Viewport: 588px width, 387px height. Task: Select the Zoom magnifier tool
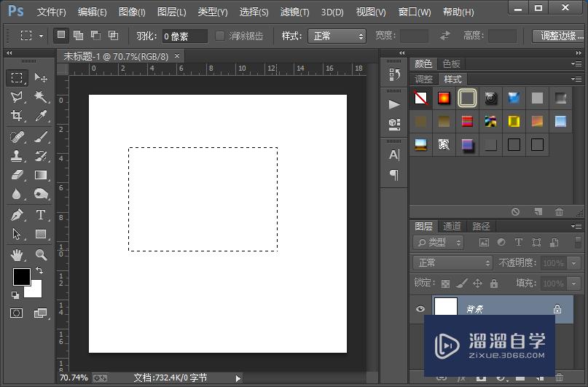pyautogui.click(x=41, y=254)
